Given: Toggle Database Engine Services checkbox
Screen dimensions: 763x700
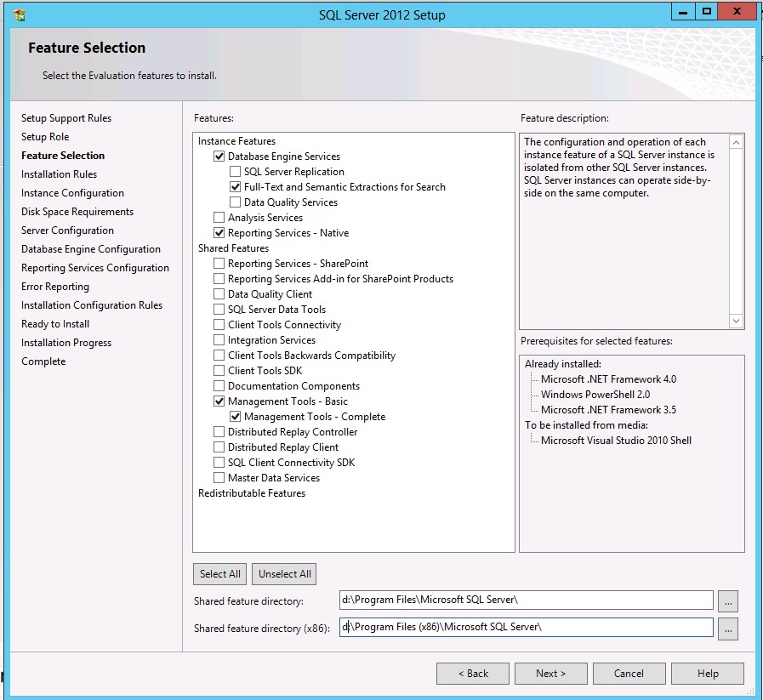Looking at the screenshot, I should [x=219, y=157].
